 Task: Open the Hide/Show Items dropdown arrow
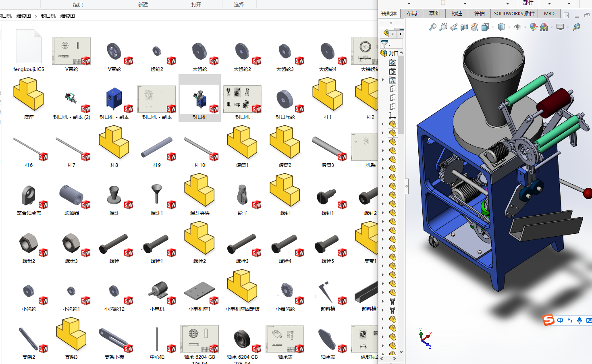pyautogui.click(x=525, y=27)
